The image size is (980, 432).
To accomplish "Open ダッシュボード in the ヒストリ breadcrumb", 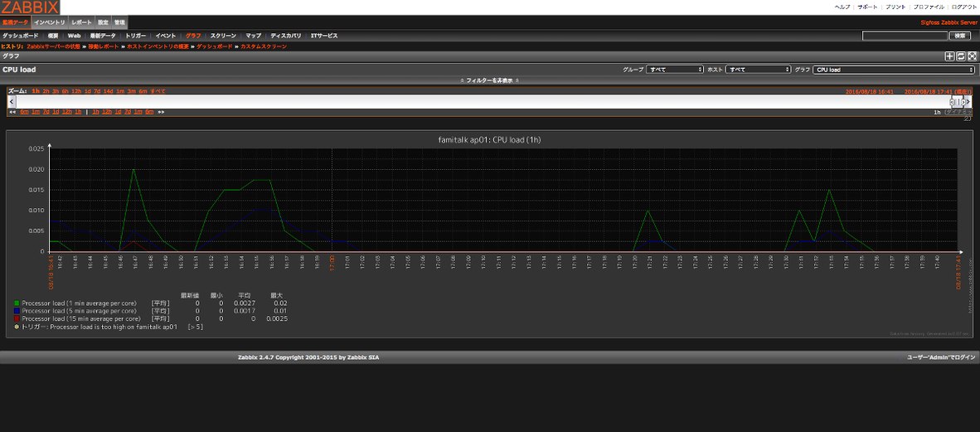I will point(215,46).
